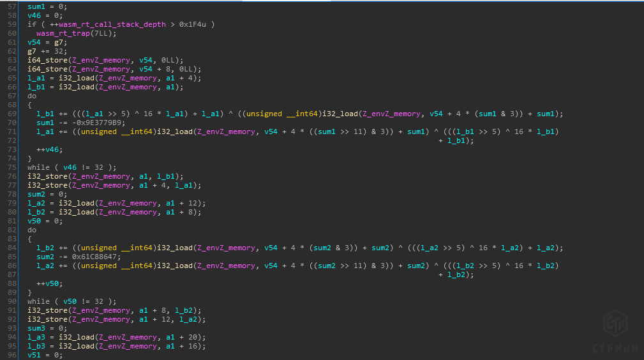Click the "v51 = 0" assignment

click(44, 355)
